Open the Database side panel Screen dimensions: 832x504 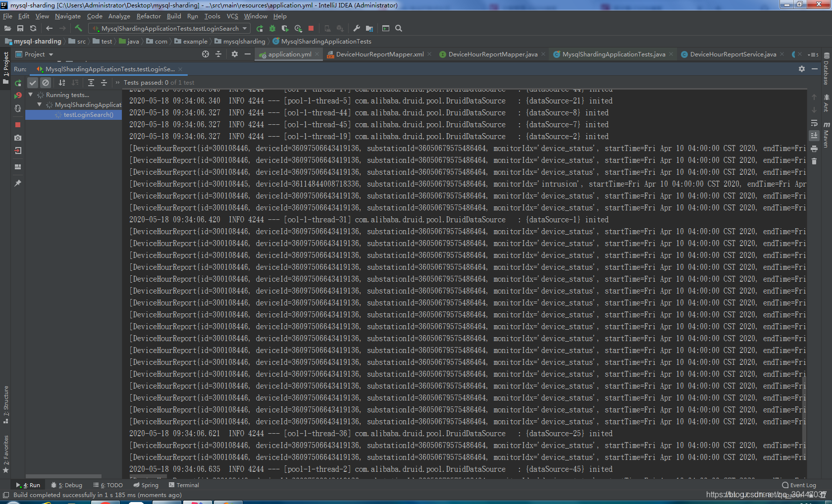(x=827, y=69)
